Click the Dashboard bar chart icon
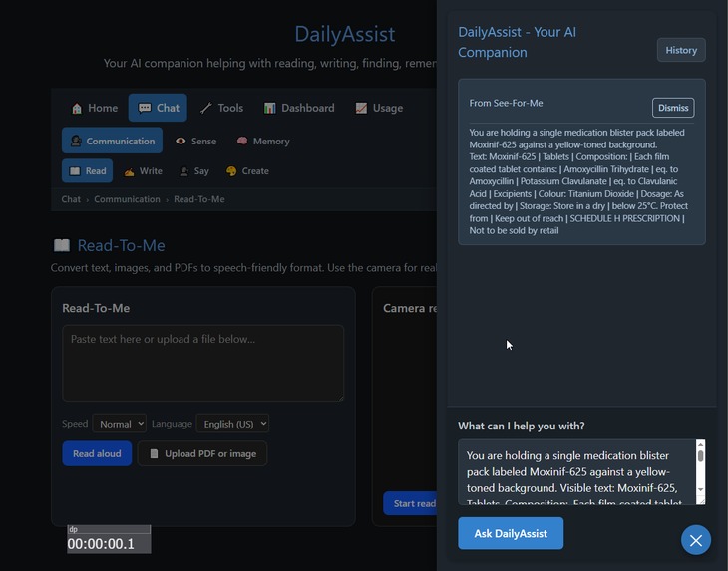 point(269,108)
